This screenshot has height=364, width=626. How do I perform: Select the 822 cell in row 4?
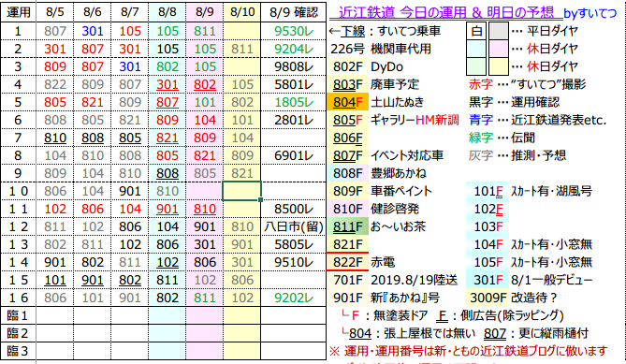tap(54, 84)
